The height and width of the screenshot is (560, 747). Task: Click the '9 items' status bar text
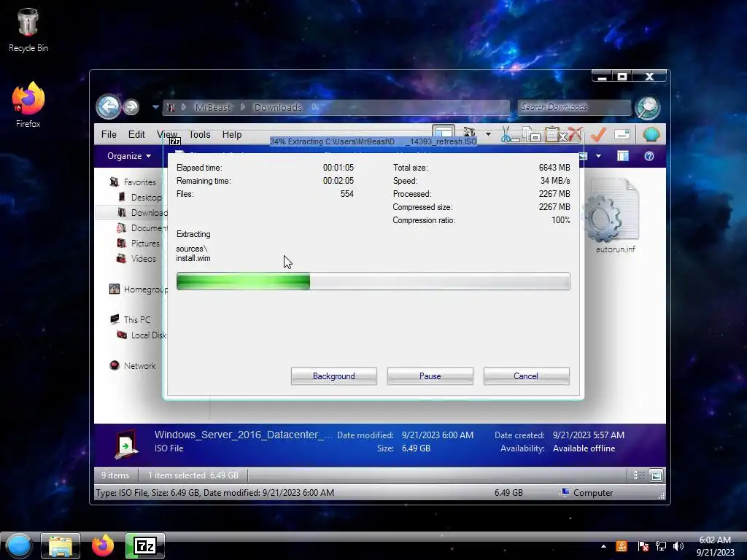click(115, 475)
